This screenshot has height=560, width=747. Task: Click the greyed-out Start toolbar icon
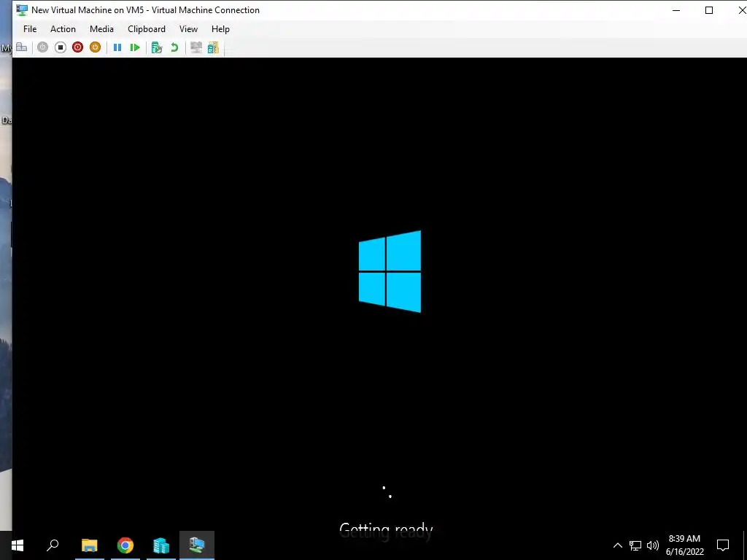tap(43, 47)
